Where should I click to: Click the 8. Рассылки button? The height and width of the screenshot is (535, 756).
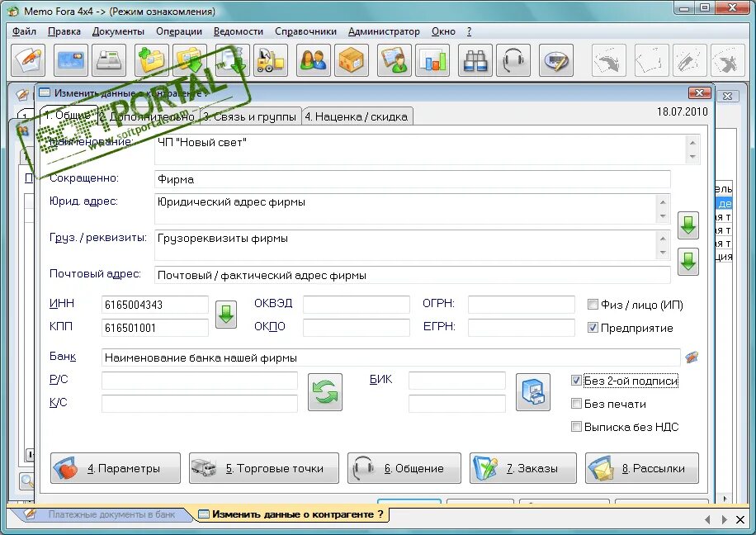click(x=642, y=468)
